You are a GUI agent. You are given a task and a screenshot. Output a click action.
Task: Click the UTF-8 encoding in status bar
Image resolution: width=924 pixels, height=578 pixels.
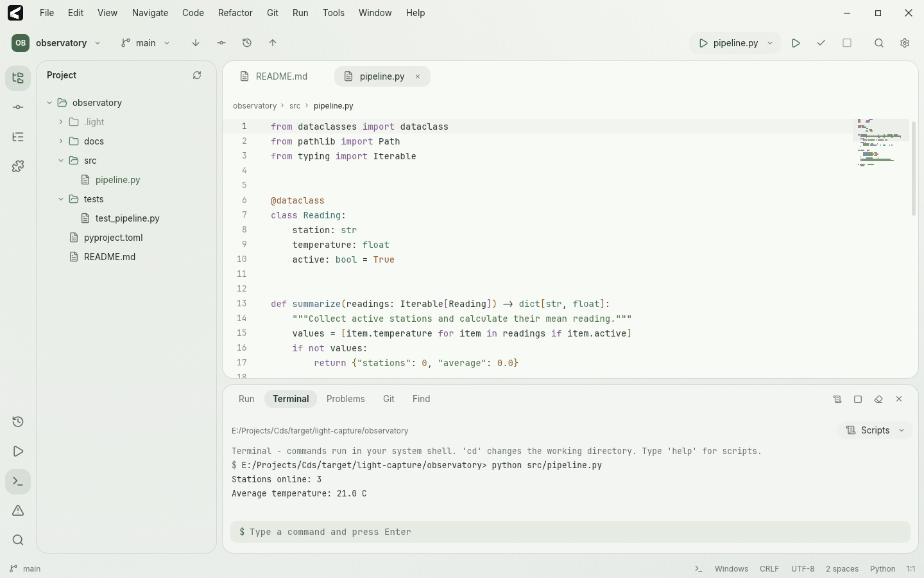click(x=803, y=569)
